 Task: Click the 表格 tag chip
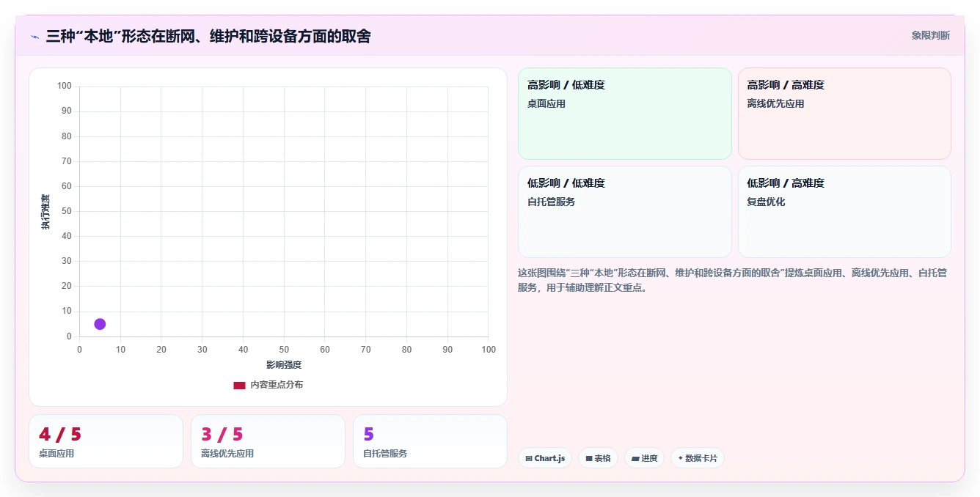598,458
